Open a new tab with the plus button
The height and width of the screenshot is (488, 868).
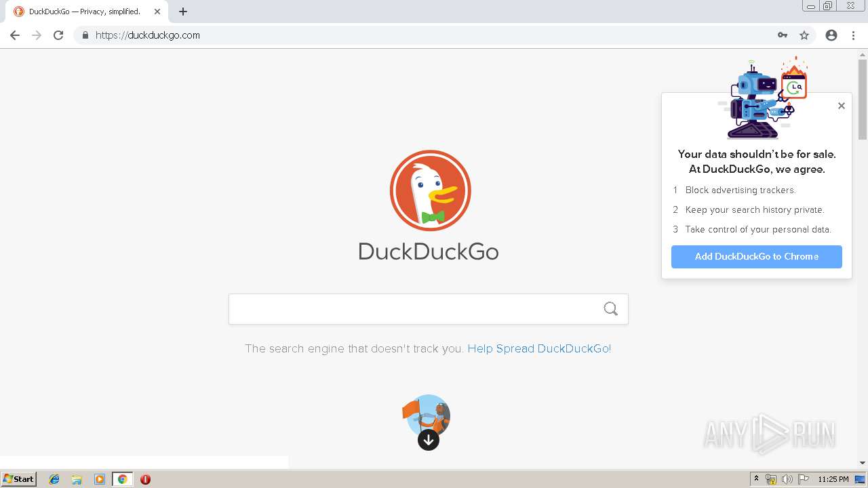(183, 12)
